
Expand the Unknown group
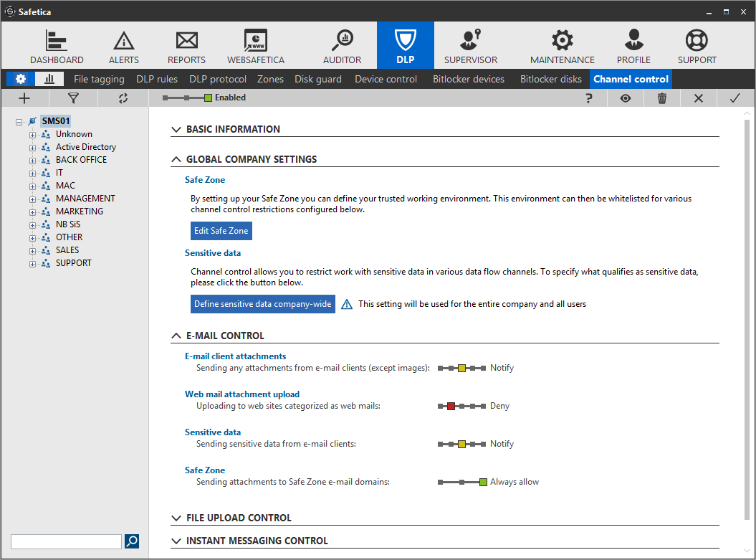point(32,135)
